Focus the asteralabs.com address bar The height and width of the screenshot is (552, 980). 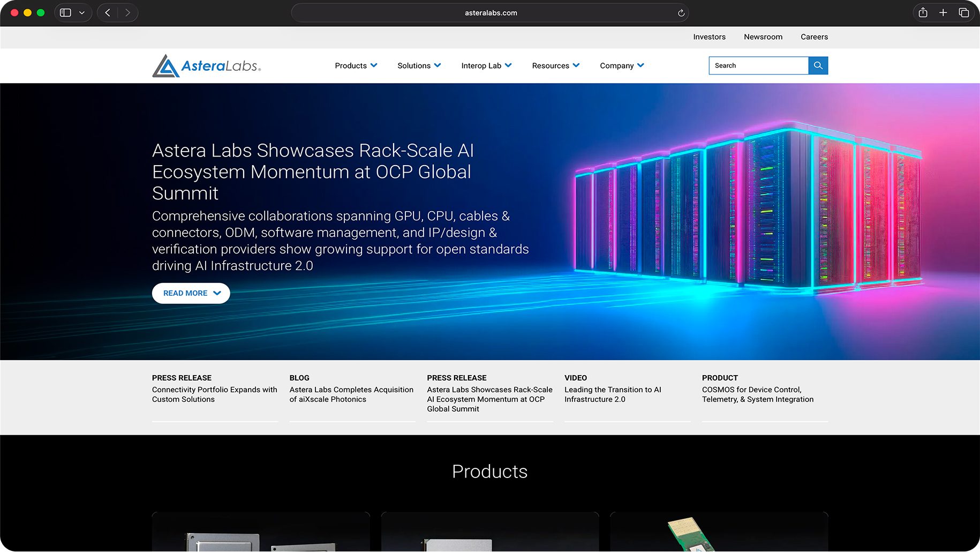click(490, 13)
